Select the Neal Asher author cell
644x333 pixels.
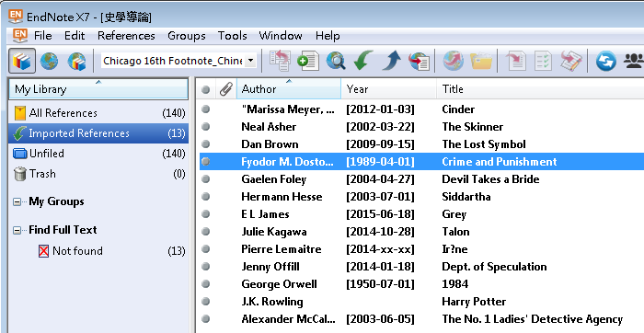tap(269, 127)
